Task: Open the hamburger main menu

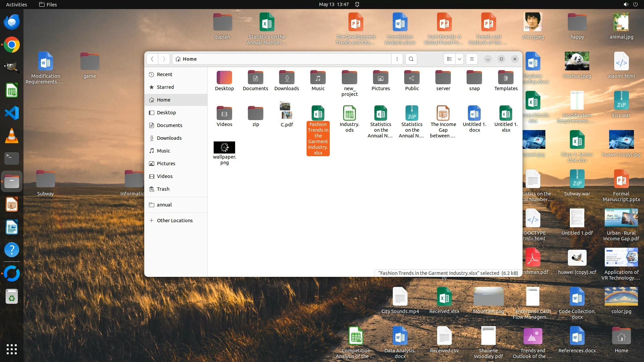Action: [x=472, y=59]
